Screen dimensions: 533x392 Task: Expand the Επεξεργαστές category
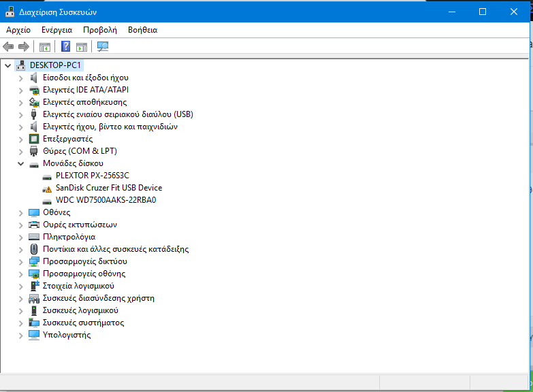pos(20,140)
